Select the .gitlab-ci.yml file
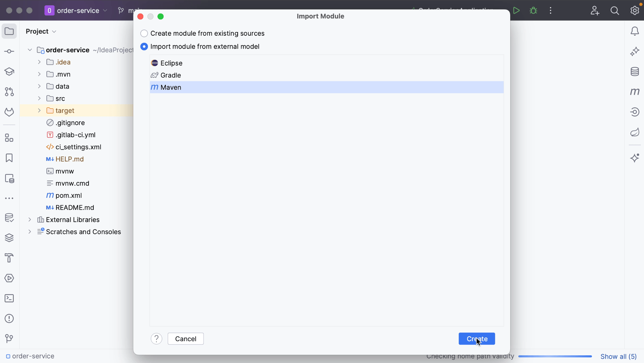Viewport: 644px width, 363px height. 75,134
